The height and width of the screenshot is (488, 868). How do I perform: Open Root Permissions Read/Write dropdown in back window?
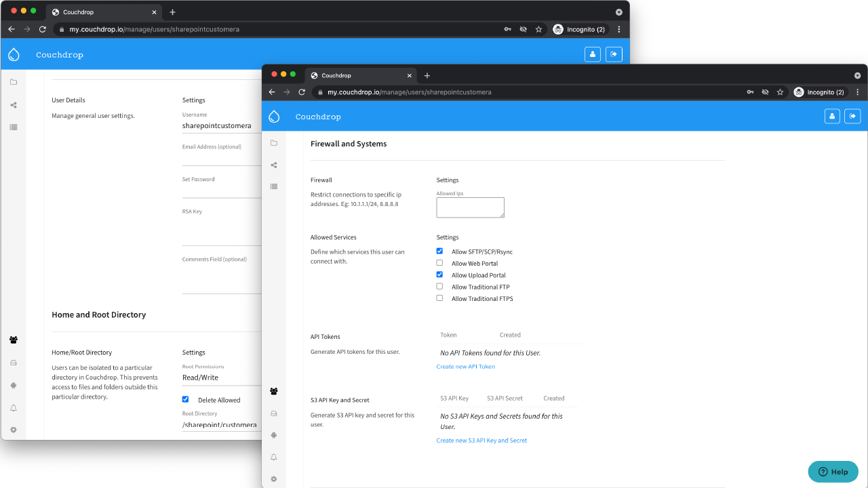(222, 378)
